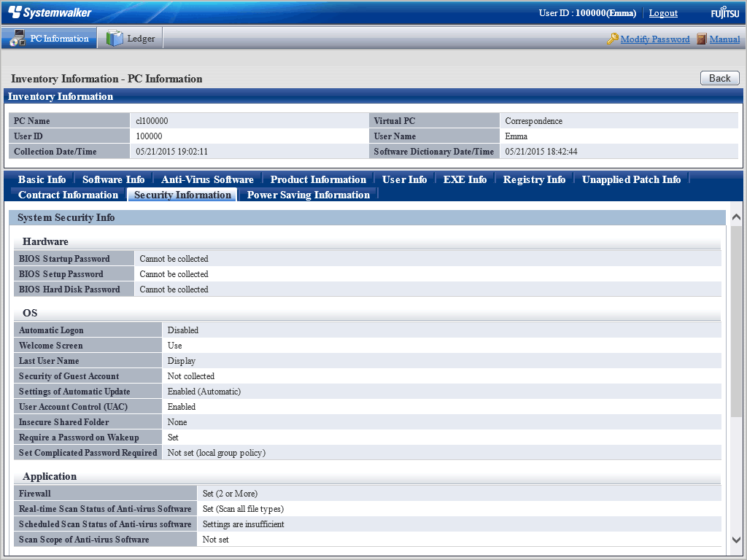Click the Hardware section heading
Screen dimensions: 747x560
45,241
